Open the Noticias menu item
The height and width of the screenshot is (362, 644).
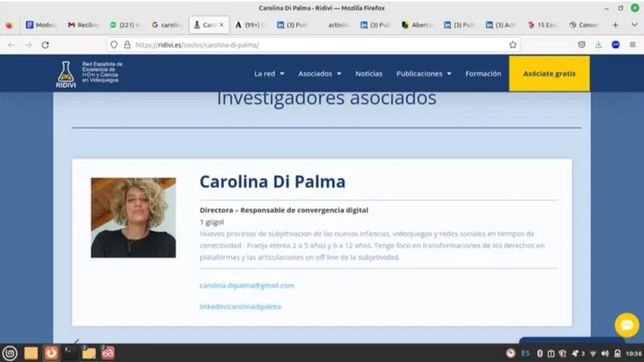click(x=369, y=73)
